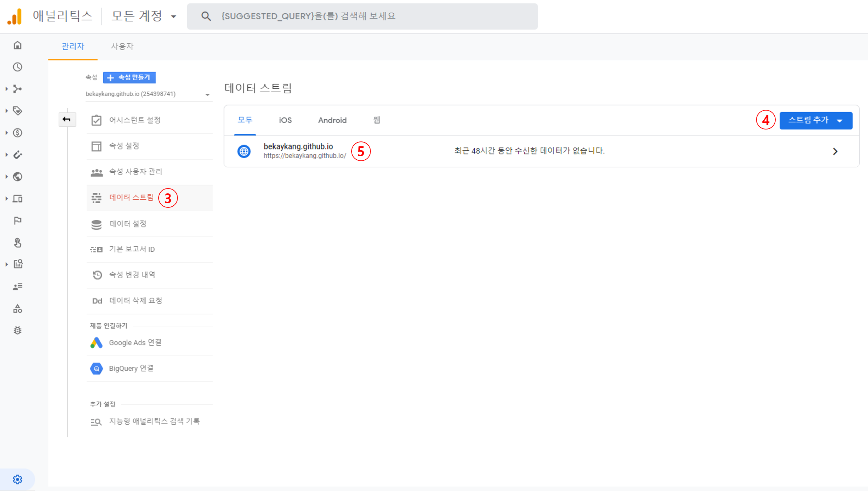Click the admin gear icon at bottom left
Viewport: 868px width, 491px height.
[x=18, y=479]
